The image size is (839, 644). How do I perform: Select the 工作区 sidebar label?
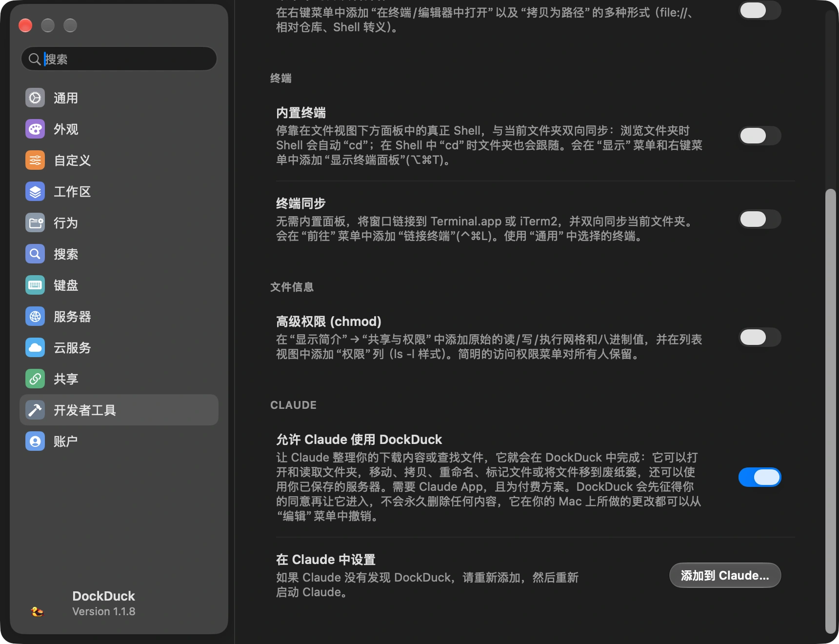coord(72,192)
